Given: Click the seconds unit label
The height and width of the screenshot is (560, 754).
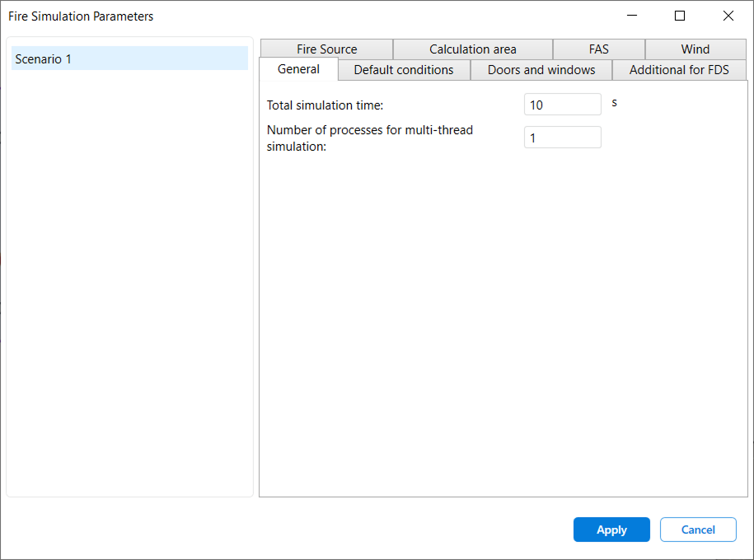Looking at the screenshot, I should [x=614, y=103].
